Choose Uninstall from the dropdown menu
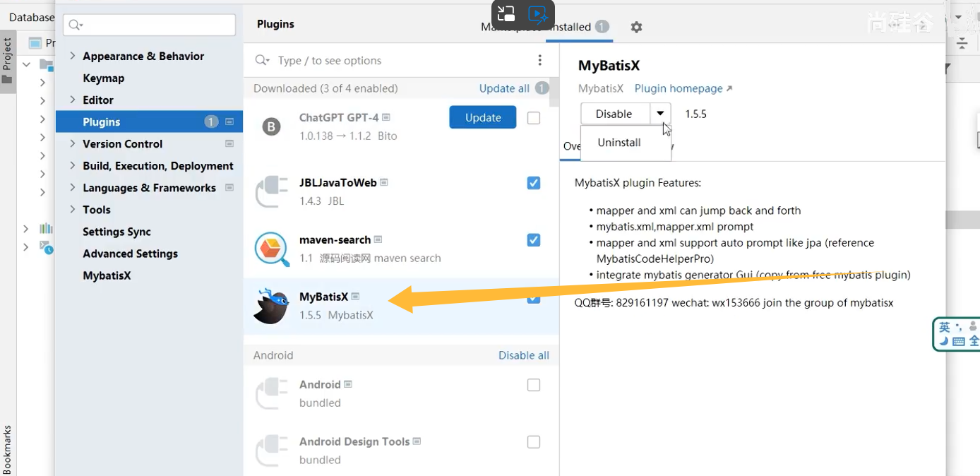 coord(619,143)
